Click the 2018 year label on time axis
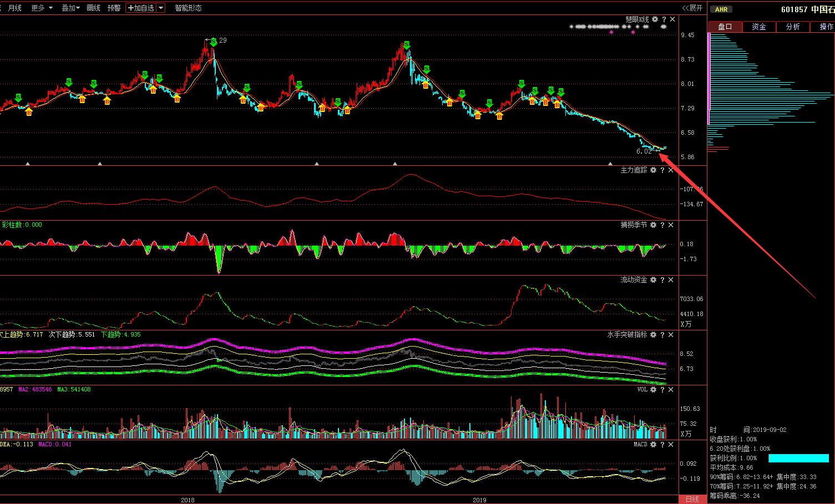The width and height of the screenshot is (835, 504). (188, 500)
